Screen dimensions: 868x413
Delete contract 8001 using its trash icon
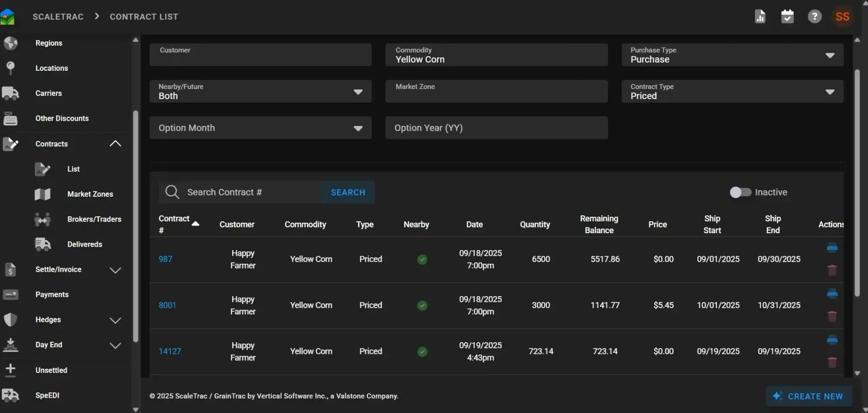tap(833, 316)
